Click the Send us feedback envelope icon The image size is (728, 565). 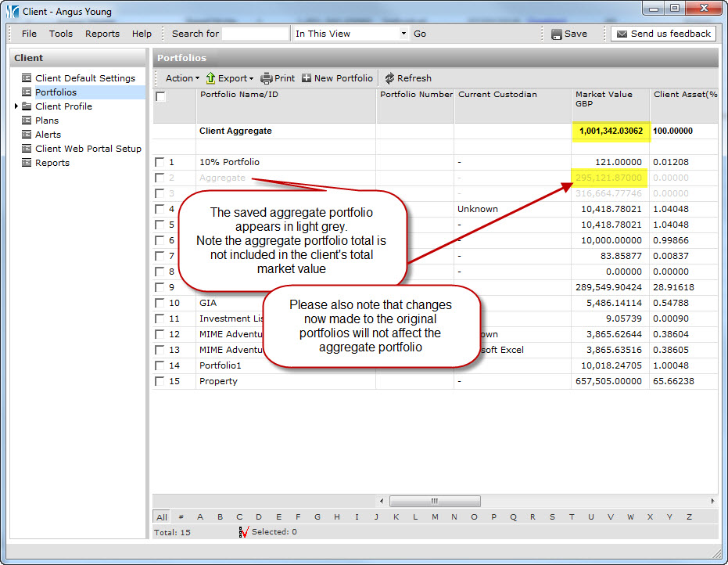click(622, 34)
